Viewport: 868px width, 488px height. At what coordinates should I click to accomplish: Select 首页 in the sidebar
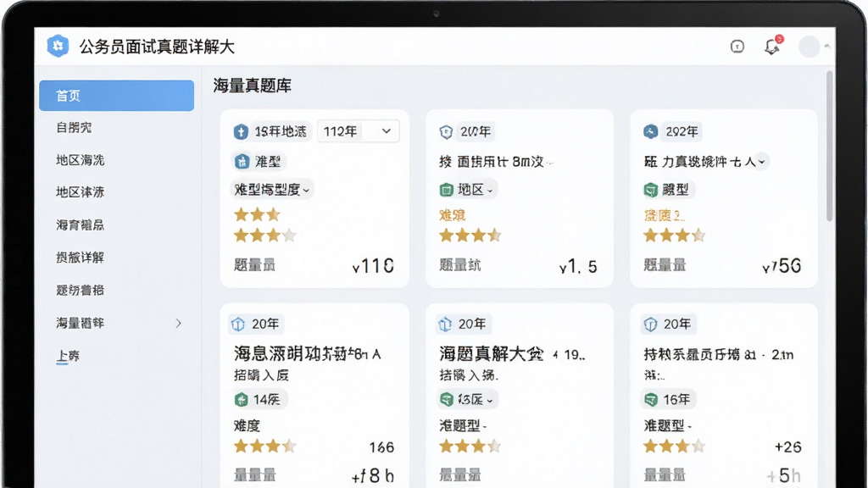[116, 96]
